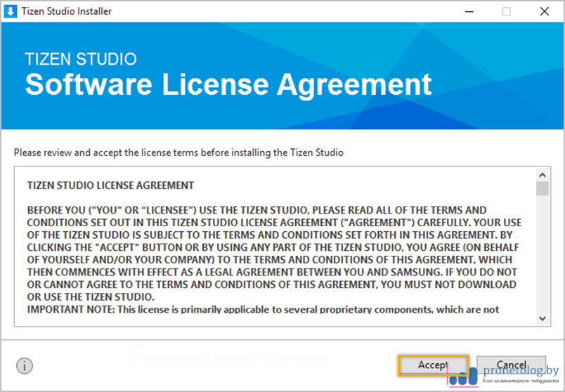Click the Tizen Studio Installer title bar icon
This screenshot has width=565, height=392.
pos(10,11)
